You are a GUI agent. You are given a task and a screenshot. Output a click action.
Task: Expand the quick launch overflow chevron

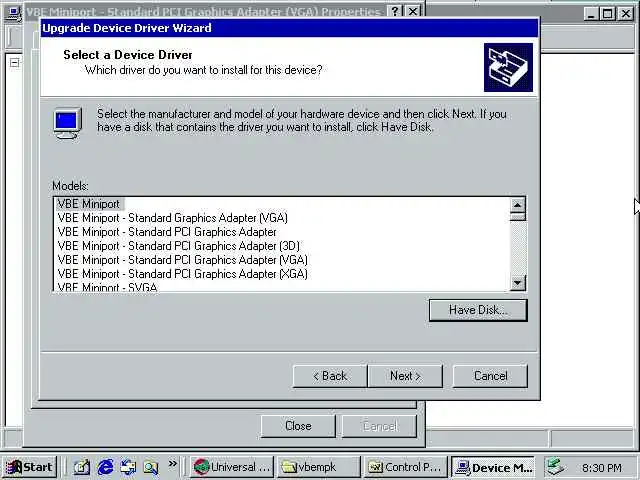pos(173,464)
